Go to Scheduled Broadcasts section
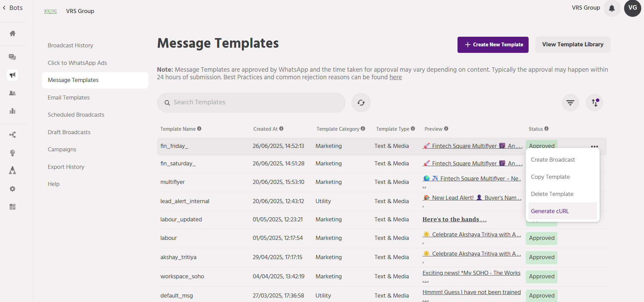This screenshot has height=302, width=644. click(x=76, y=115)
